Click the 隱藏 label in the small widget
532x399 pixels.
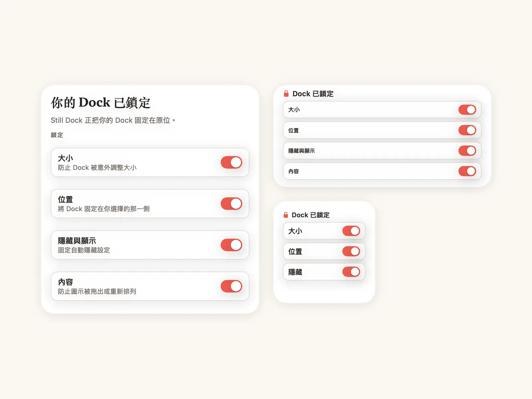tap(295, 272)
